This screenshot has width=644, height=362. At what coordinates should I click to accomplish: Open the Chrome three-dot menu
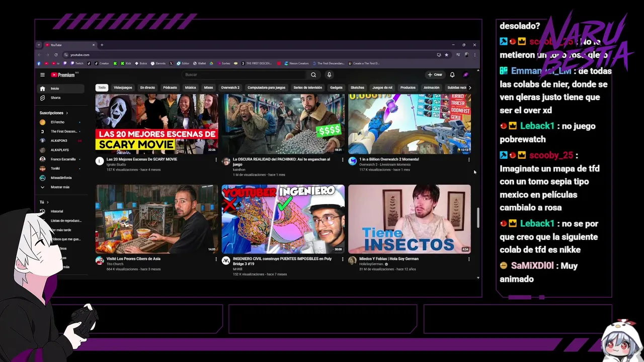(x=474, y=55)
